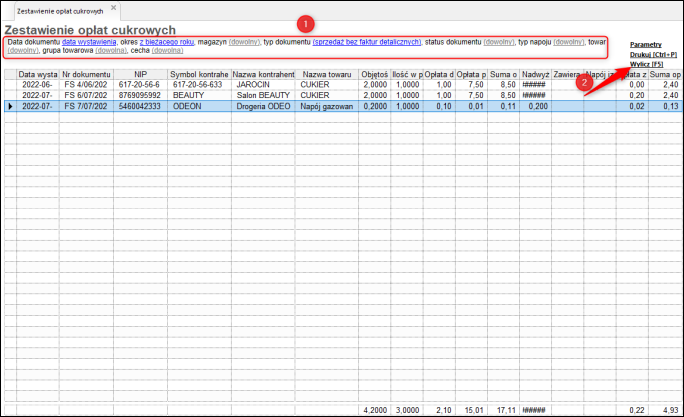Click the symbol cell 'ODEON'
The height and width of the screenshot is (417, 684).
coord(199,106)
